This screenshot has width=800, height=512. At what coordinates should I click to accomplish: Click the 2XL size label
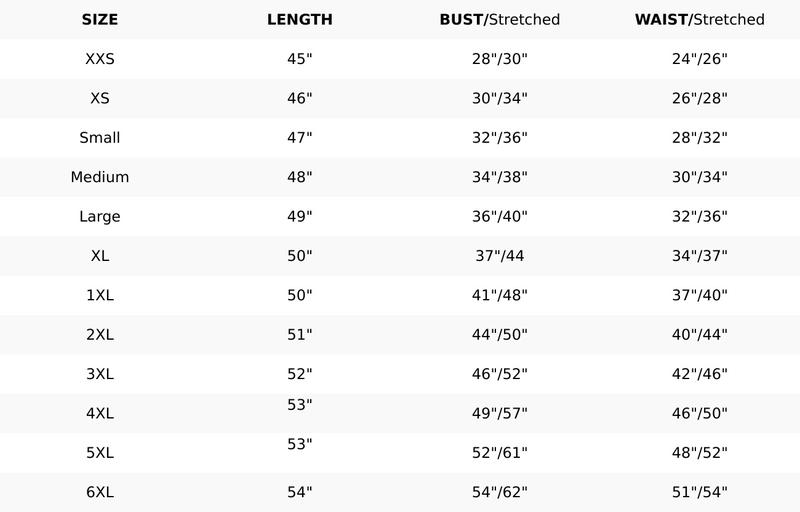pos(100,335)
